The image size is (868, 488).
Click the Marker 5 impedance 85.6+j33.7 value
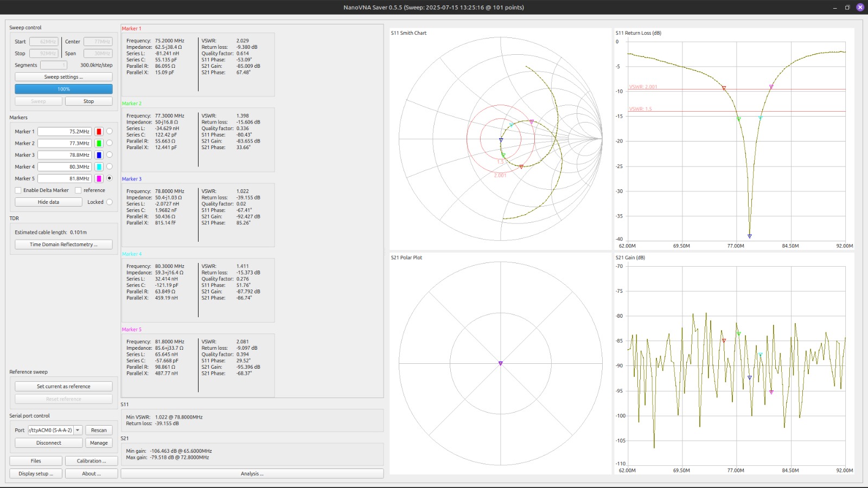(169, 348)
